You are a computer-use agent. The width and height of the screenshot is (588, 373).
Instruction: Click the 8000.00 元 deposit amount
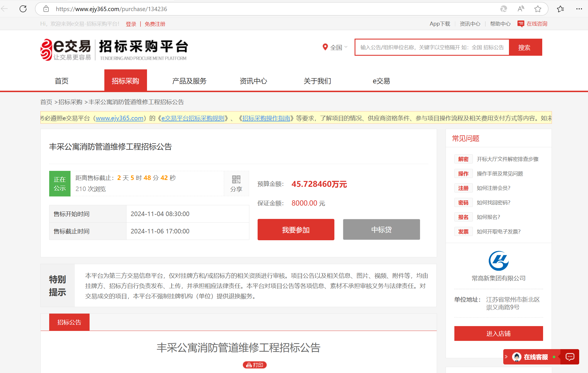pyautogui.click(x=308, y=203)
